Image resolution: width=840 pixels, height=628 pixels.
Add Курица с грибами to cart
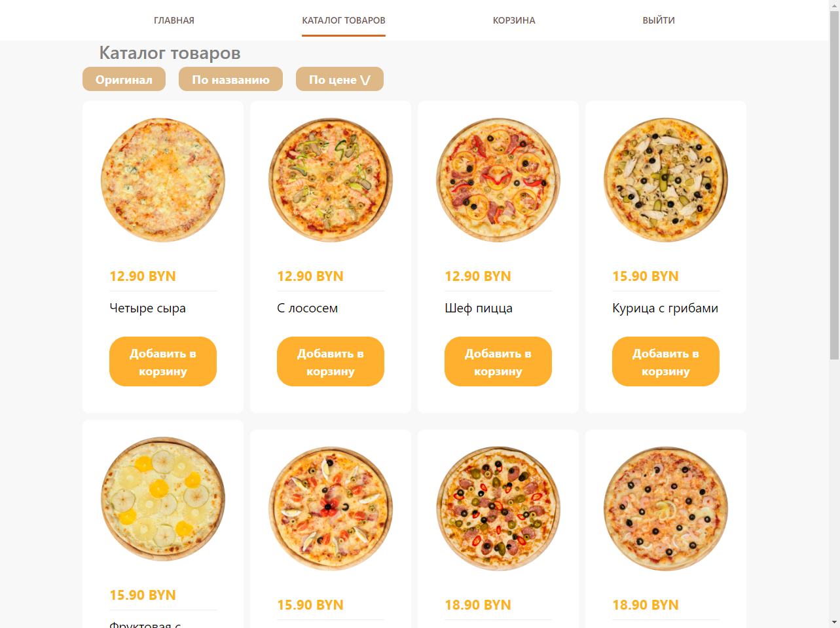coord(666,361)
